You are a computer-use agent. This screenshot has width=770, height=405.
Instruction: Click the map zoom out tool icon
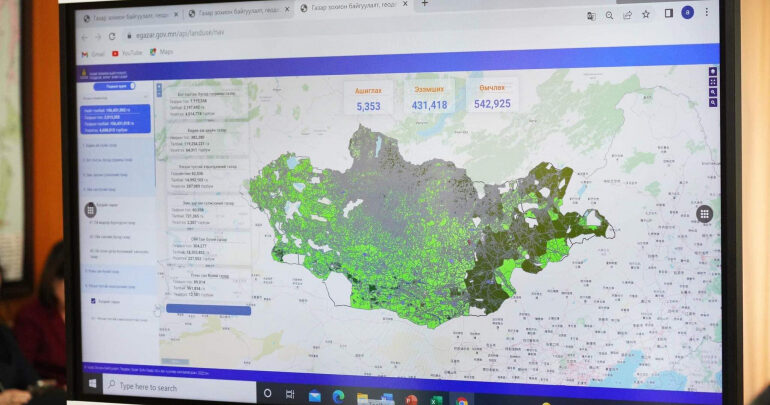712,103
